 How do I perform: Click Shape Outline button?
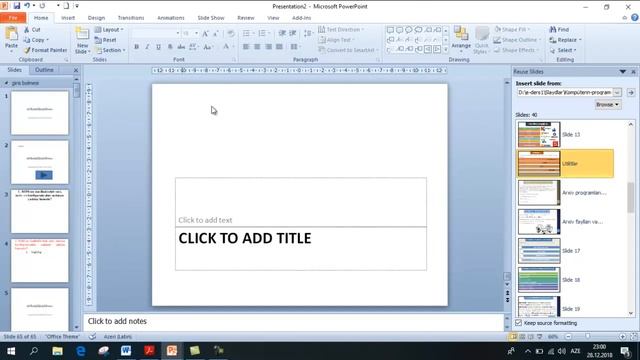pos(517,40)
